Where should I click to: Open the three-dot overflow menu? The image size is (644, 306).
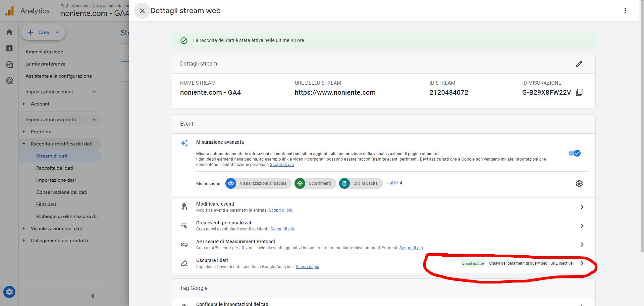(x=625, y=10)
